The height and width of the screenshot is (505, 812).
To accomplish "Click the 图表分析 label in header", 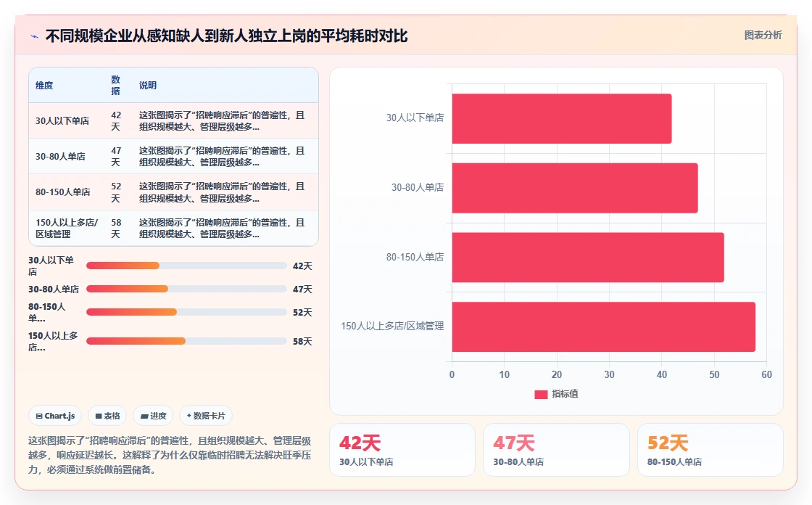I will [x=763, y=36].
